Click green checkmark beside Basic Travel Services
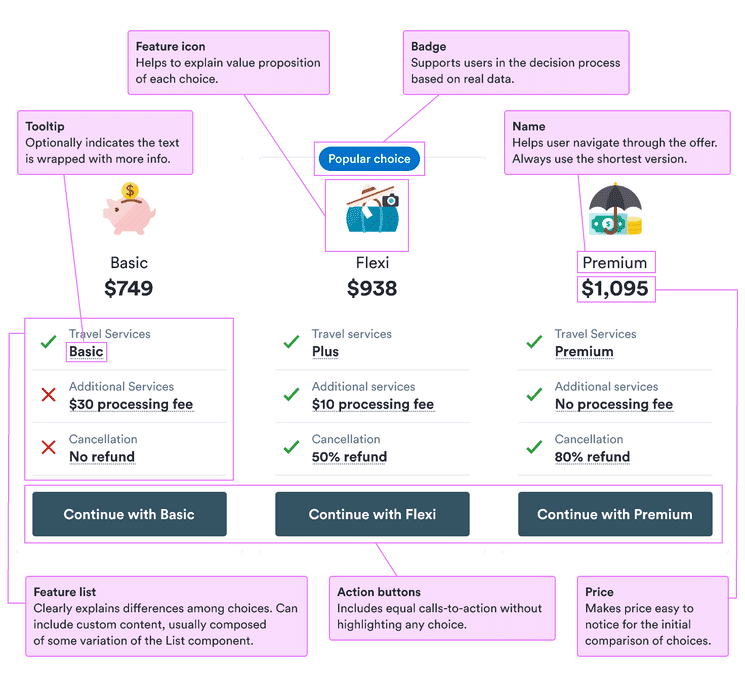 pos(48,343)
